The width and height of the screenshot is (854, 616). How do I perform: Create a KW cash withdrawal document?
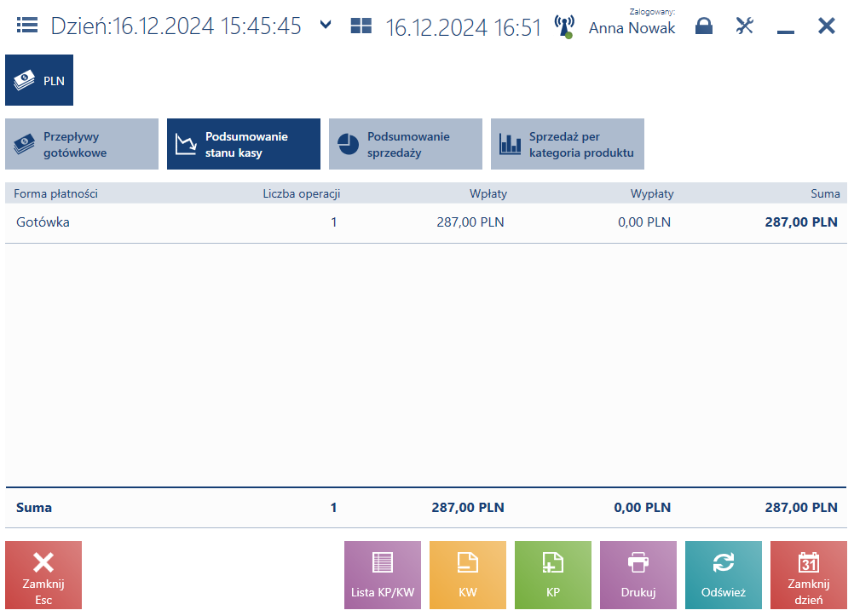point(468,574)
